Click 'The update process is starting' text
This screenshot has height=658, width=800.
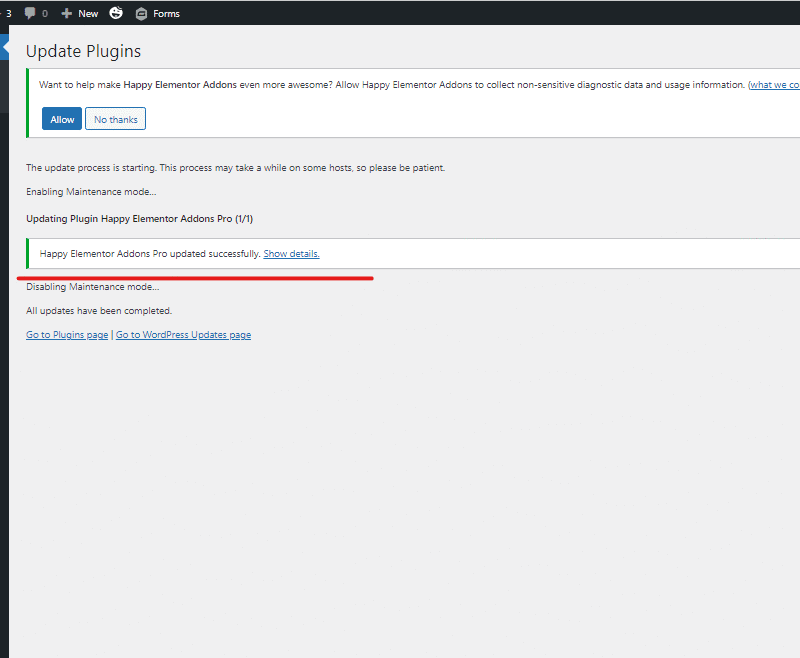pyautogui.click(x=91, y=168)
